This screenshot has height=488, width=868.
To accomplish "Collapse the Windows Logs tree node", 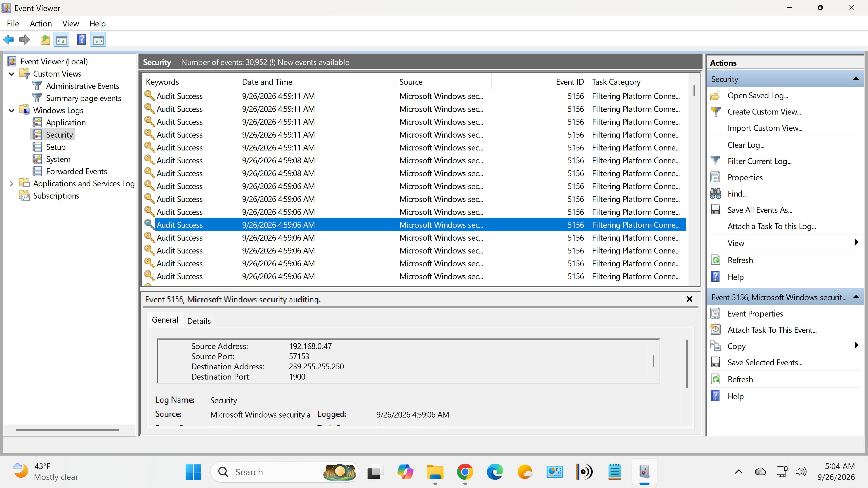I will pos(12,110).
